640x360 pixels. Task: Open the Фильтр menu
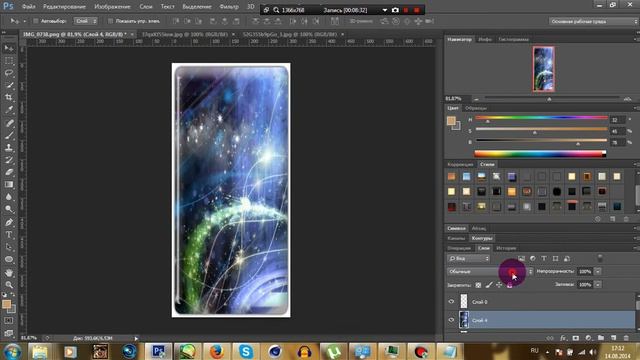229,7
